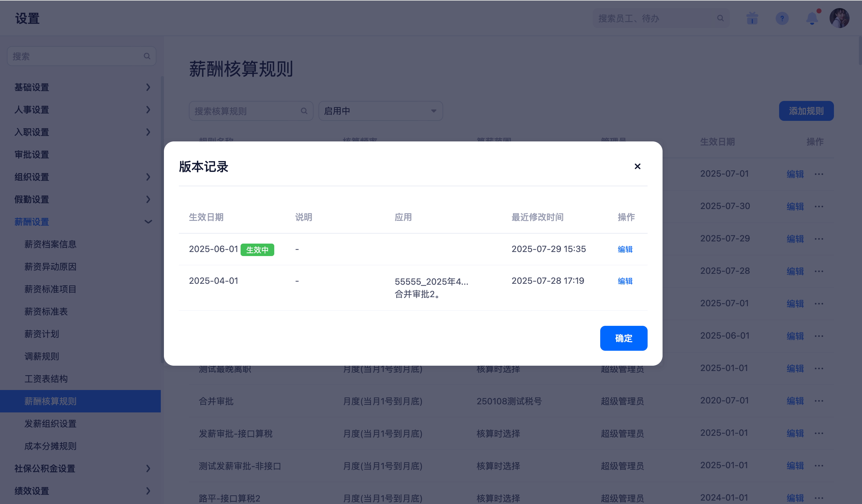Edit the 2025-06-01 version record
862x504 pixels.
pos(625,249)
